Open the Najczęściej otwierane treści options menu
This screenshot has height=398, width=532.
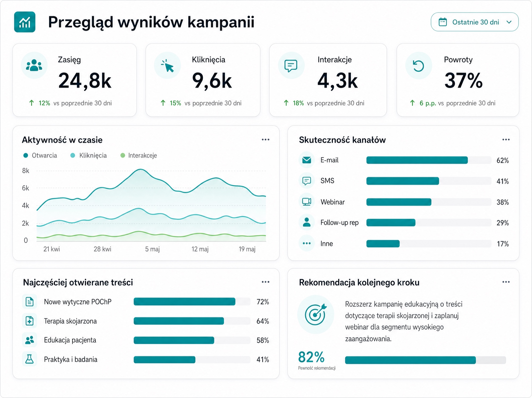tap(265, 282)
